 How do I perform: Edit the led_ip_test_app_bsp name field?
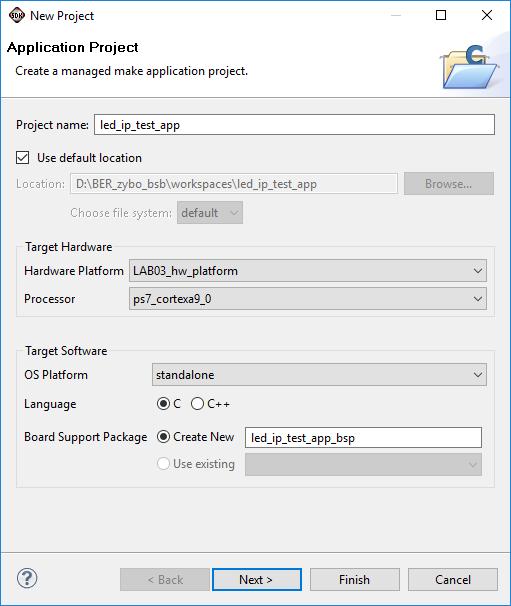pyautogui.click(x=363, y=437)
